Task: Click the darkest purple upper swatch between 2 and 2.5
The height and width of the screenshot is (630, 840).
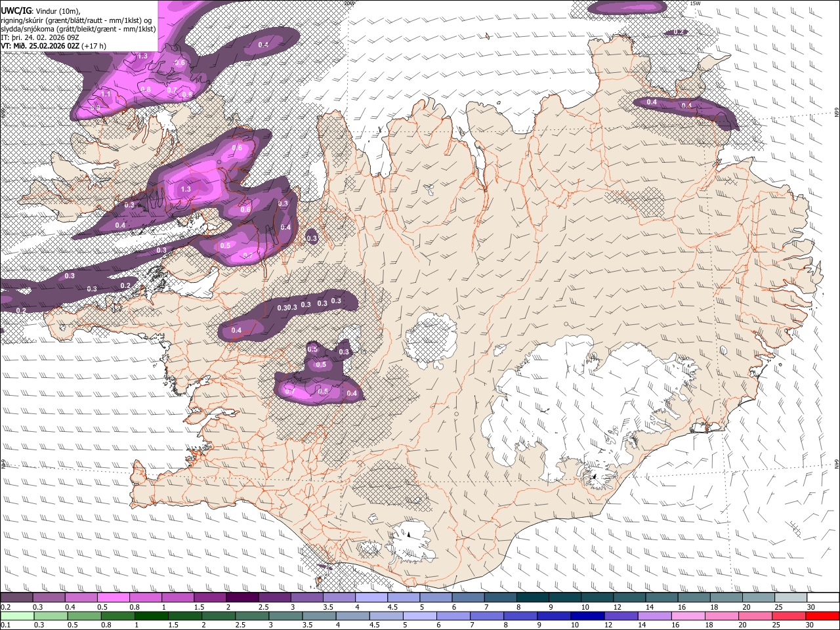Action: [242, 598]
